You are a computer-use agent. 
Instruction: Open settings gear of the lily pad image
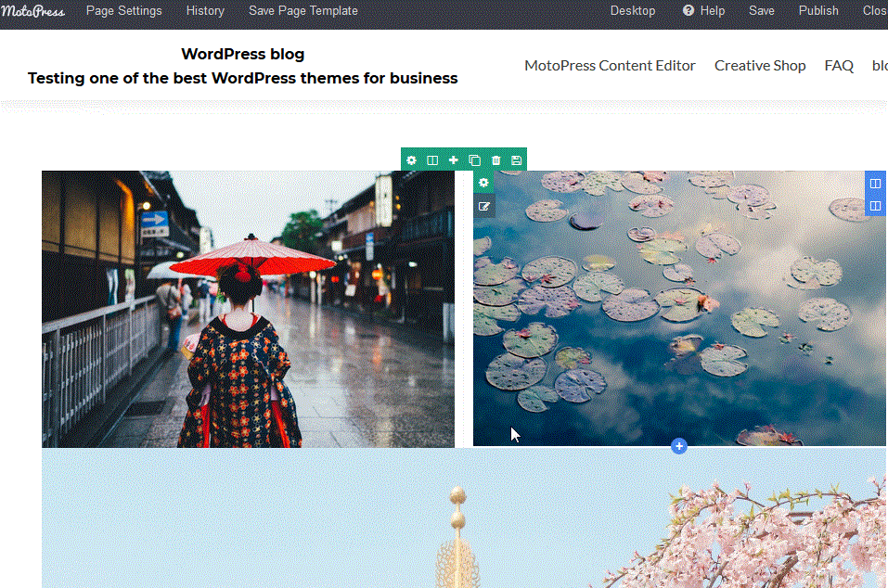pyautogui.click(x=483, y=182)
